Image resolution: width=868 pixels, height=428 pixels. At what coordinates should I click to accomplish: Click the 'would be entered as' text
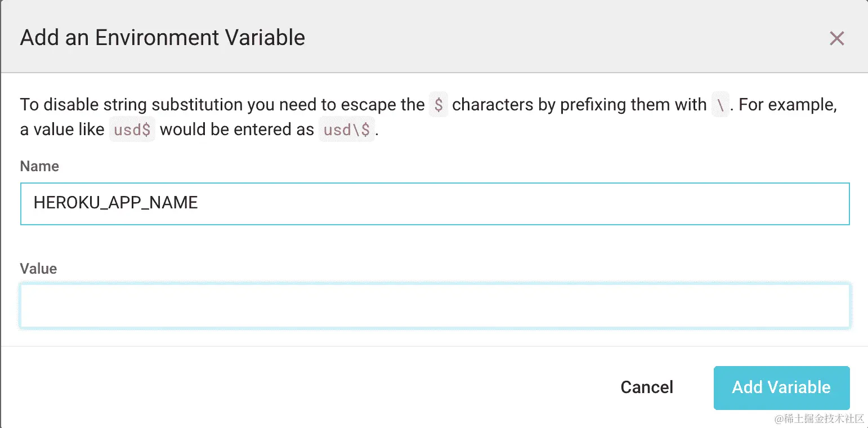tap(236, 130)
